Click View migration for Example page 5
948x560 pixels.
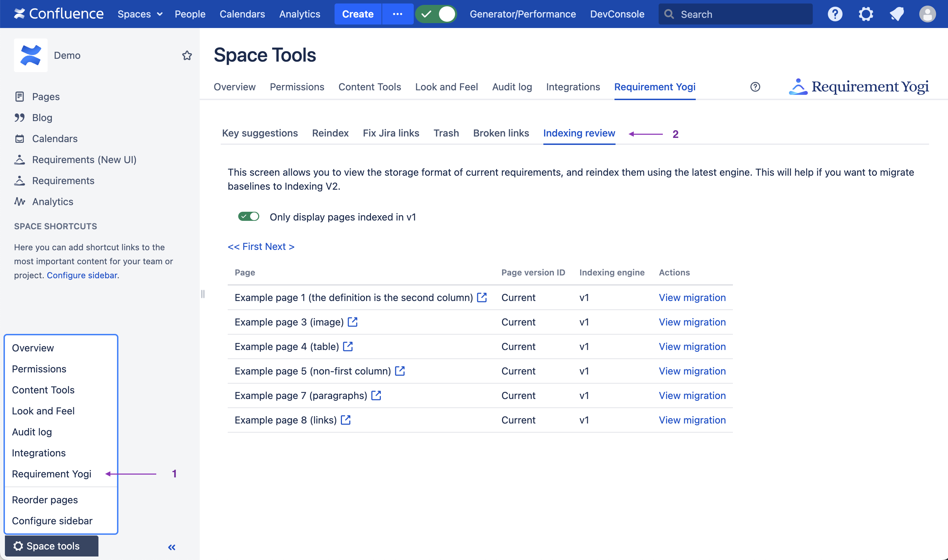point(692,371)
